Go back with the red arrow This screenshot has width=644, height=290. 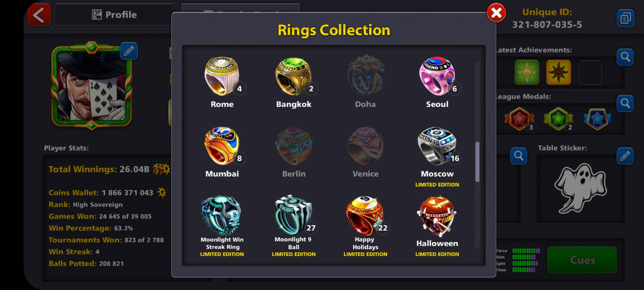(x=39, y=15)
